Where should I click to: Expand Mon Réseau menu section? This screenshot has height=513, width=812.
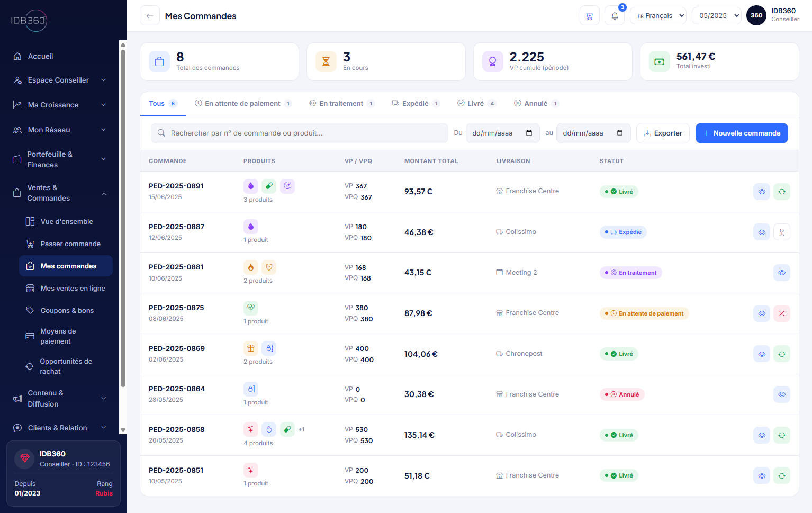(60, 130)
